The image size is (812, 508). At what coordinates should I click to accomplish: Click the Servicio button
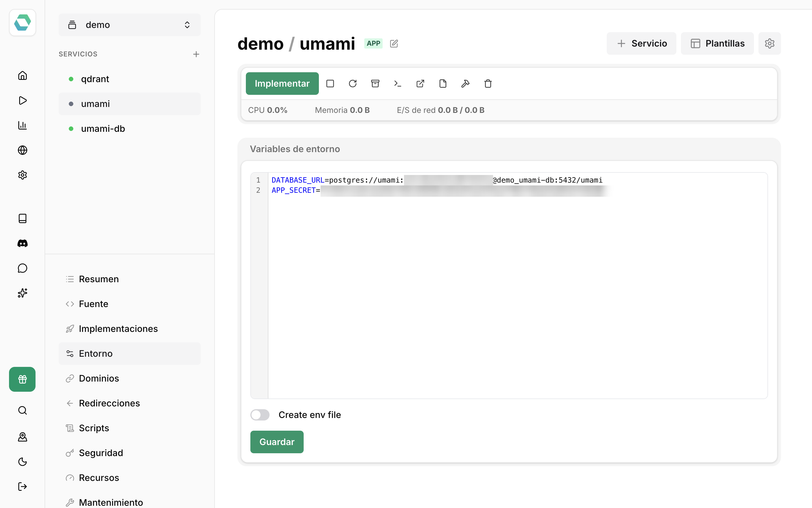641,43
